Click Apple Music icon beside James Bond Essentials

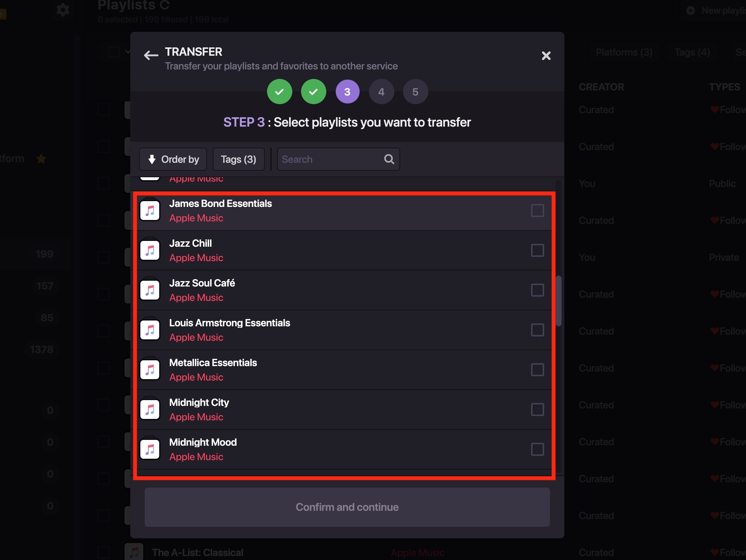150,210
